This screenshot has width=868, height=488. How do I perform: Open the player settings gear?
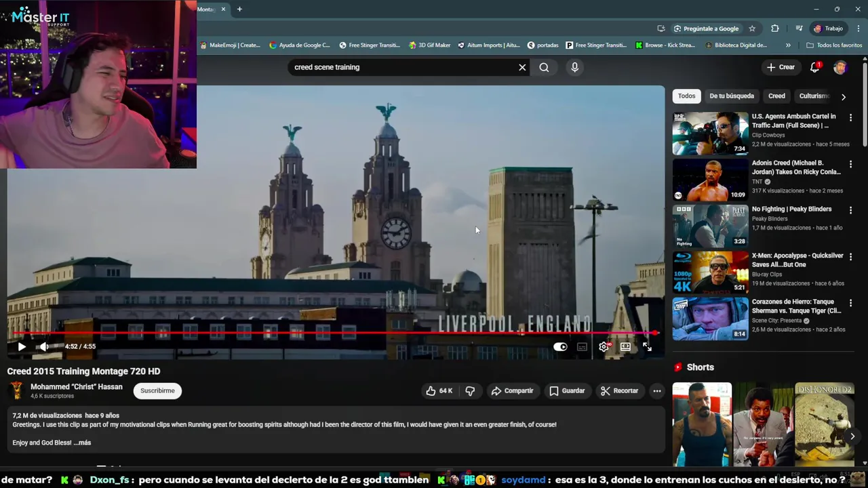(604, 346)
